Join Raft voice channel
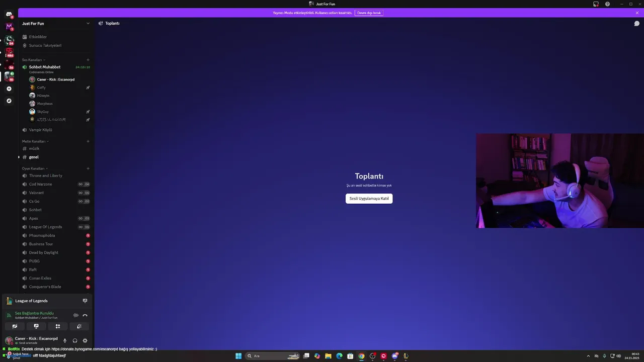 coord(55,269)
